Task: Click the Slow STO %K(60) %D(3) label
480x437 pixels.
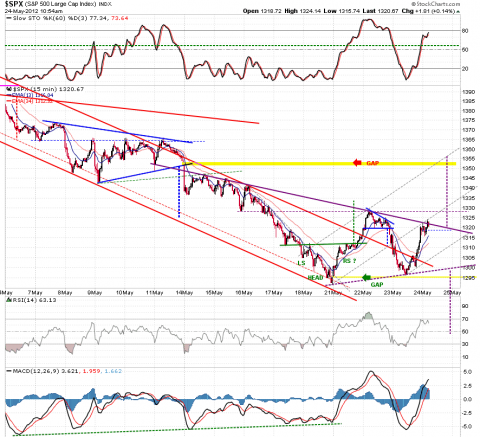Action: click(x=49, y=18)
